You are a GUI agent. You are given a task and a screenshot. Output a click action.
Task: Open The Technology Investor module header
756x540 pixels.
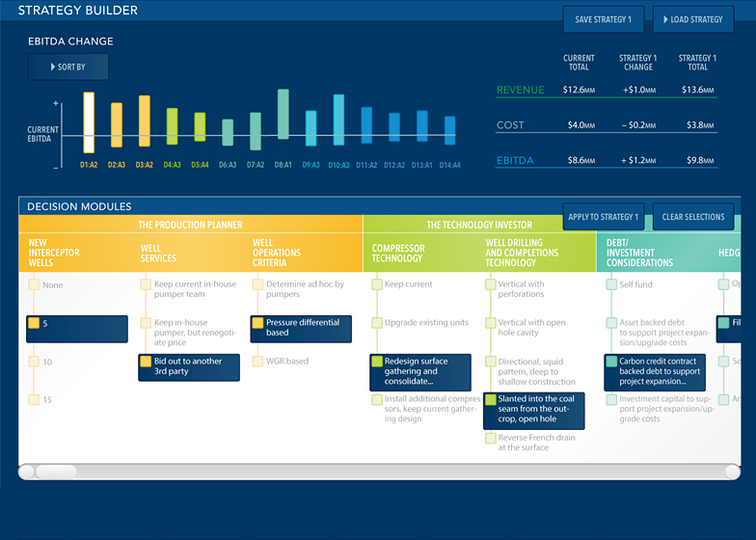pyautogui.click(x=479, y=225)
